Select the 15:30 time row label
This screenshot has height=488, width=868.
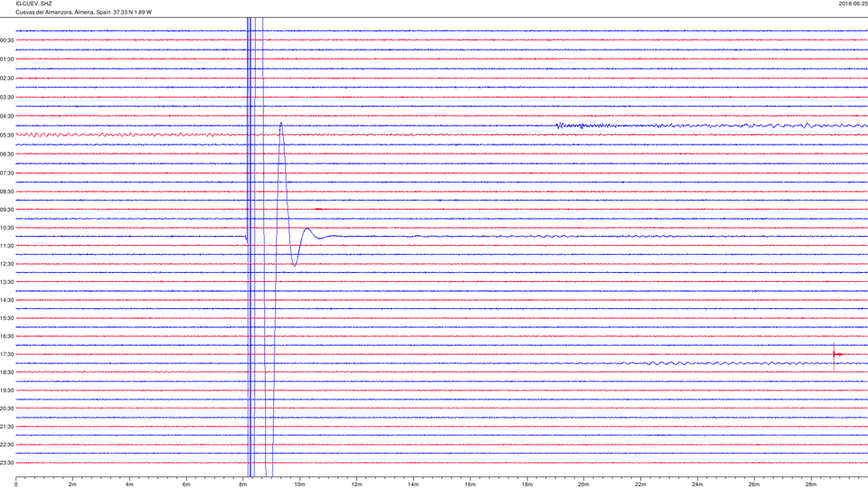click(7, 319)
